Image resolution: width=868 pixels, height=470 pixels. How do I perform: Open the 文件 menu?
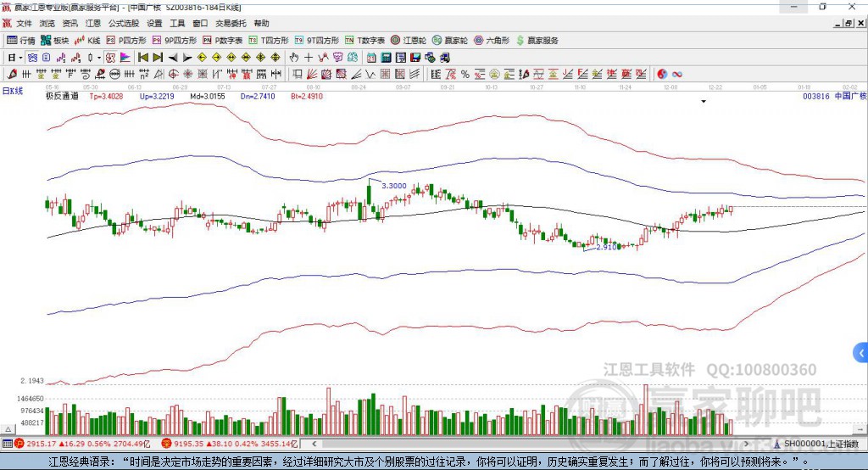(24, 23)
